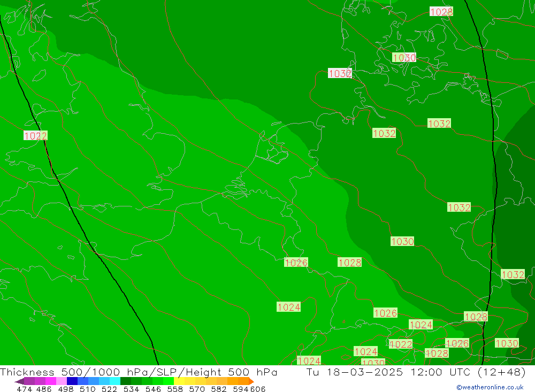Click the 'Tu 18-03-2025 12:00 UTC (12+48)' timestamp

416,372
